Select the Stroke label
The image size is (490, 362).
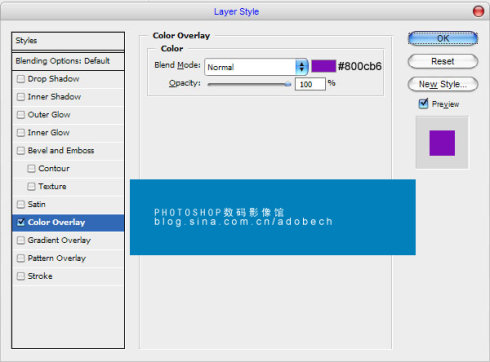point(40,276)
